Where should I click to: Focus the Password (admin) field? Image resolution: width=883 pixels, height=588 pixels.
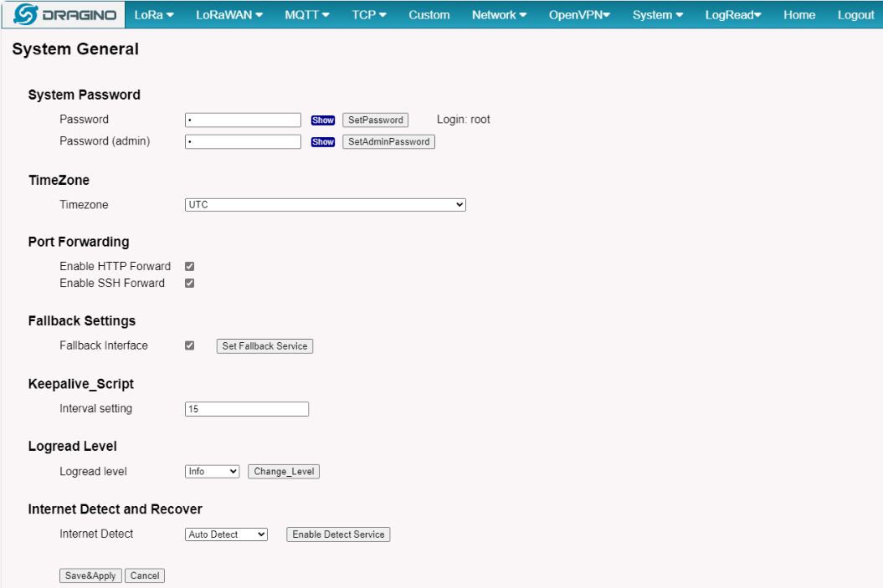click(x=244, y=142)
